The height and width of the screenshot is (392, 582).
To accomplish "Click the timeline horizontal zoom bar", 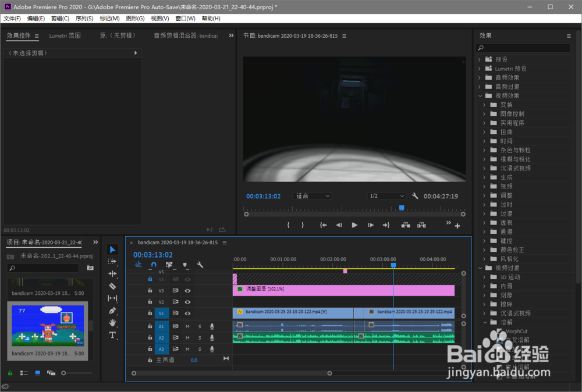I will (232, 373).
